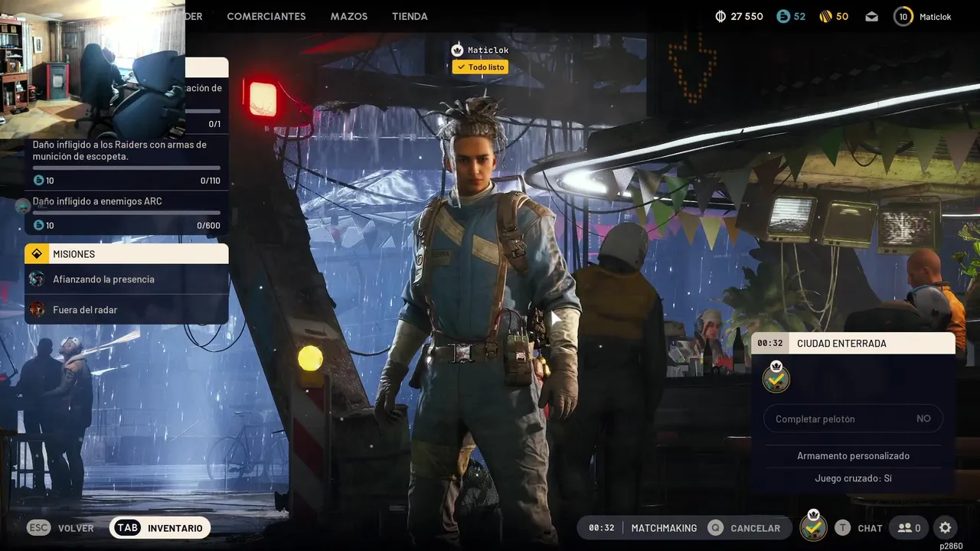
Task: Select Daño infligido a enemigos ARC challenge
Action: [x=97, y=201]
